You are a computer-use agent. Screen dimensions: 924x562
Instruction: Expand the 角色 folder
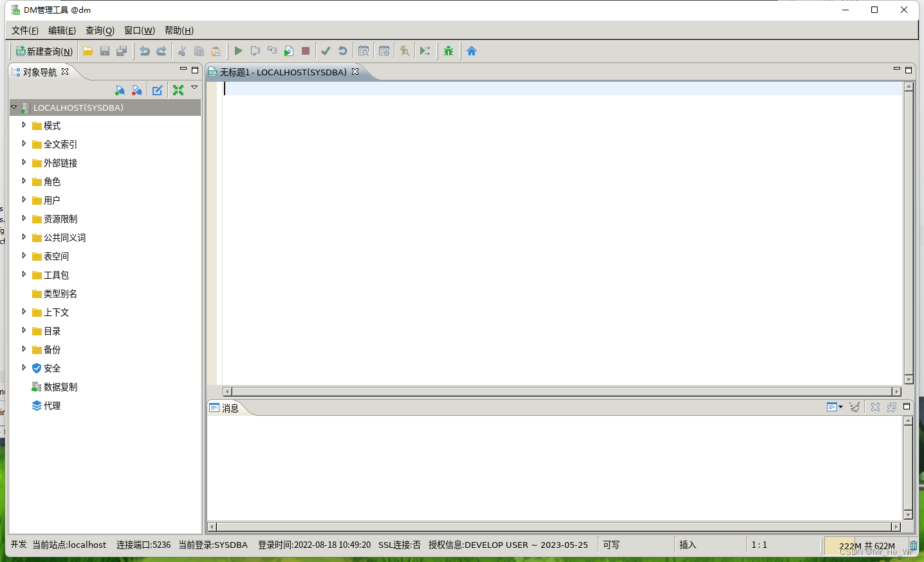pos(24,181)
